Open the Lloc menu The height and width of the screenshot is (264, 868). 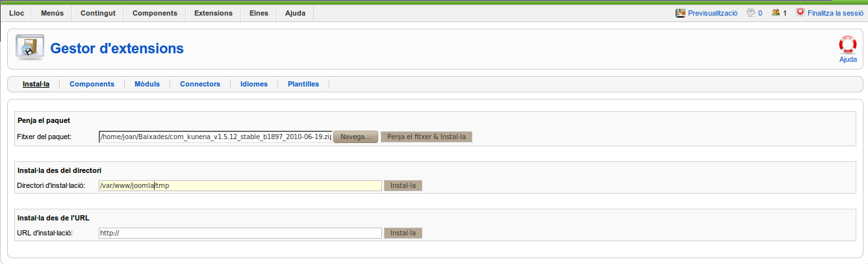point(16,13)
